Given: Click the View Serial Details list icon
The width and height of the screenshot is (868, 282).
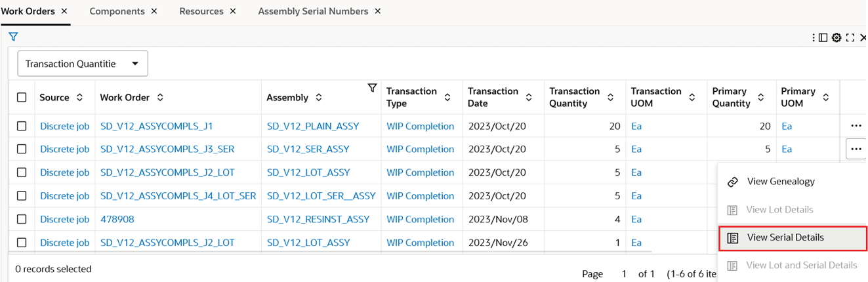Looking at the screenshot, I should 733,237.
